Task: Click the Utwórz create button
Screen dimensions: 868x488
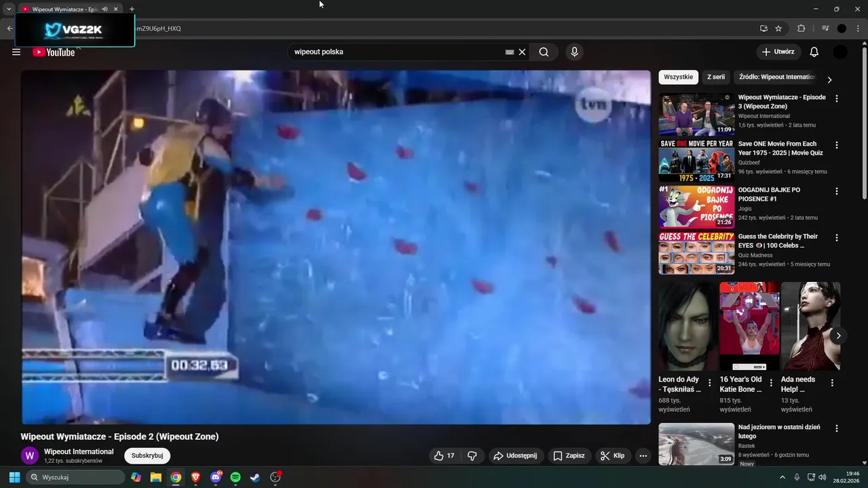Action: [778, 52]
